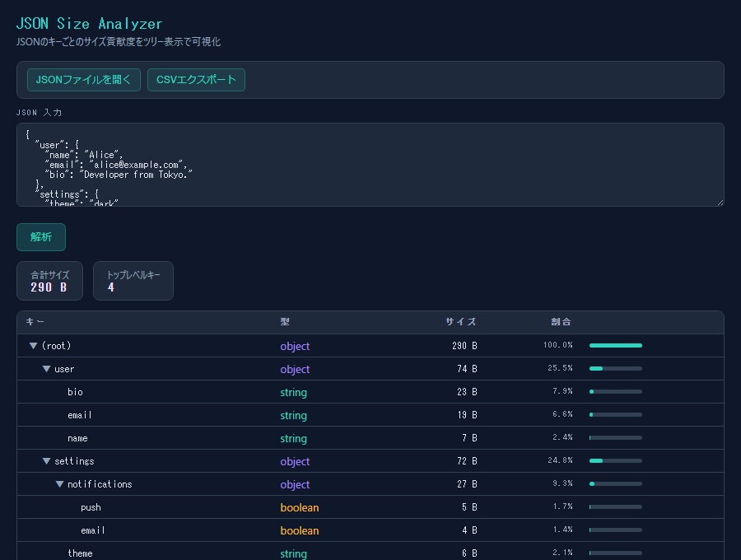Click the 19 B size value
This screenshot has width=741, height=560.
pyautogui.click(x=467, y=415)
